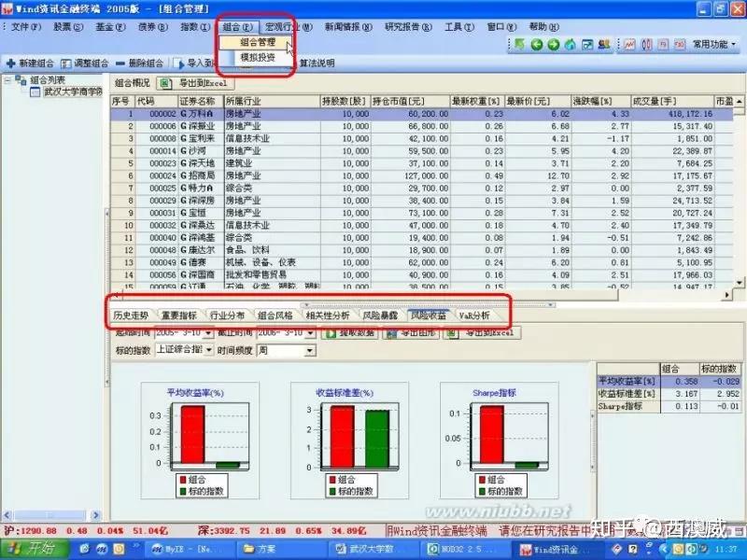The image size is (747, 560).
Task: Click the 武汉大学商学院 portfolio icon in tree
Action: pos(35,91)
